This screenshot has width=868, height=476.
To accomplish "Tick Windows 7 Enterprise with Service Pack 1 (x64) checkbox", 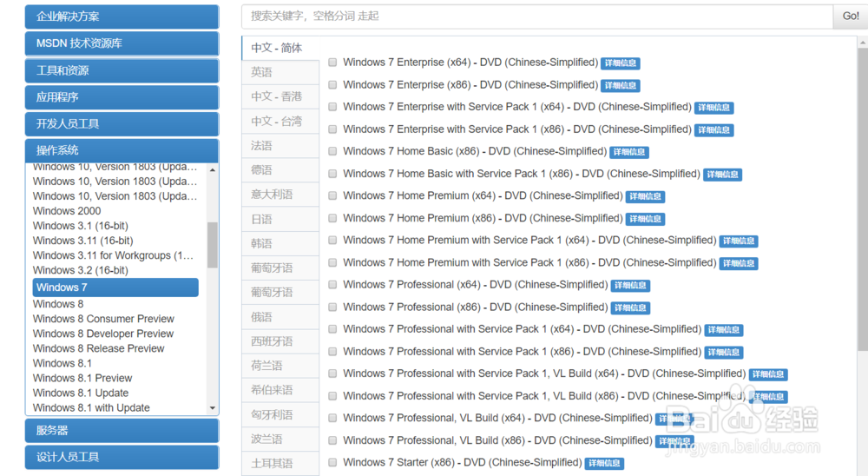I will coord(332,107).
